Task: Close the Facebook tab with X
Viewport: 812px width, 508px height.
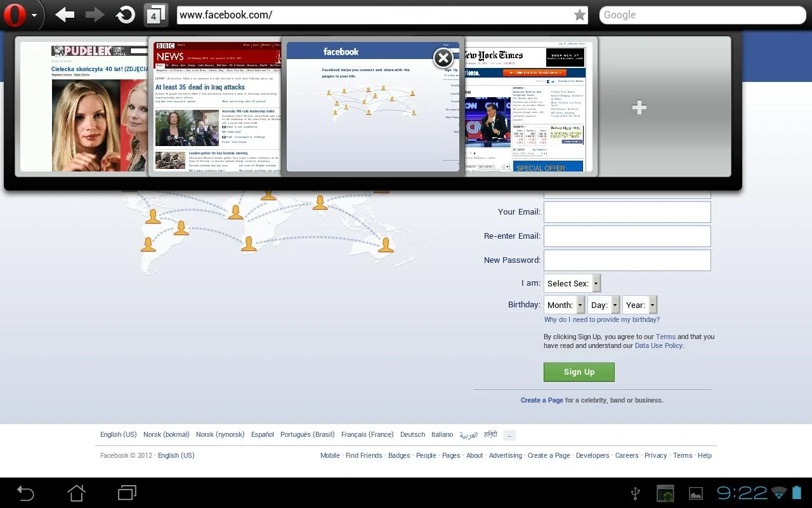Action: [443, 58]
